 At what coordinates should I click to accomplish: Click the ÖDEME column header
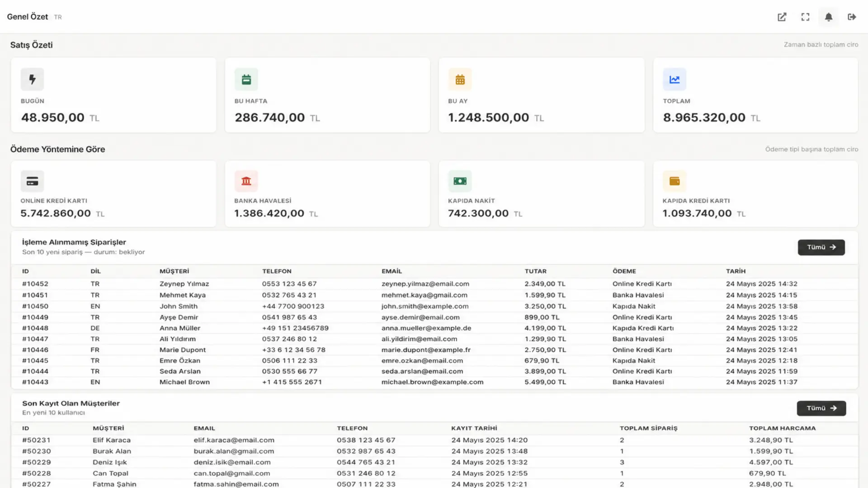(x=624, y=271)
